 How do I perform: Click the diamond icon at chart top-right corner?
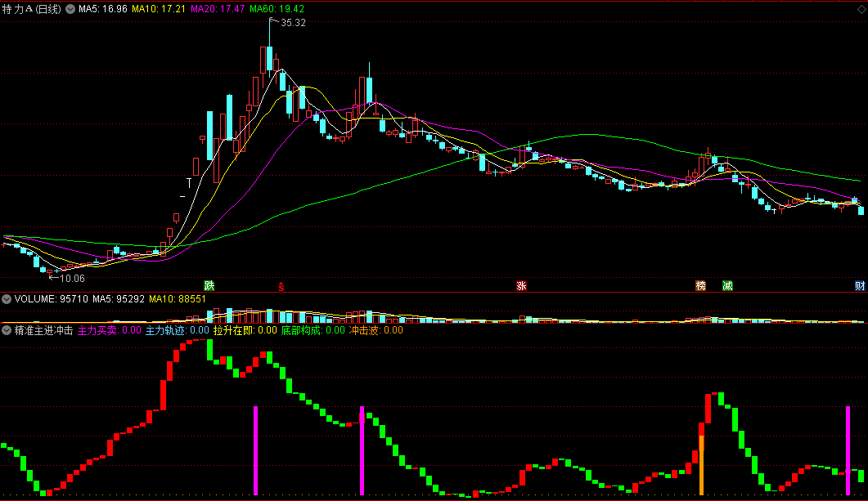861,10
